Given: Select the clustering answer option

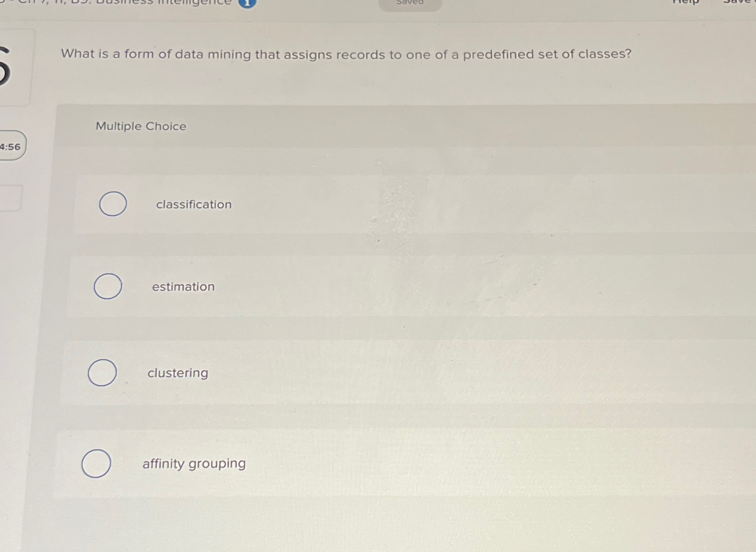Looking at the screenshot, I should click(102, 372).
